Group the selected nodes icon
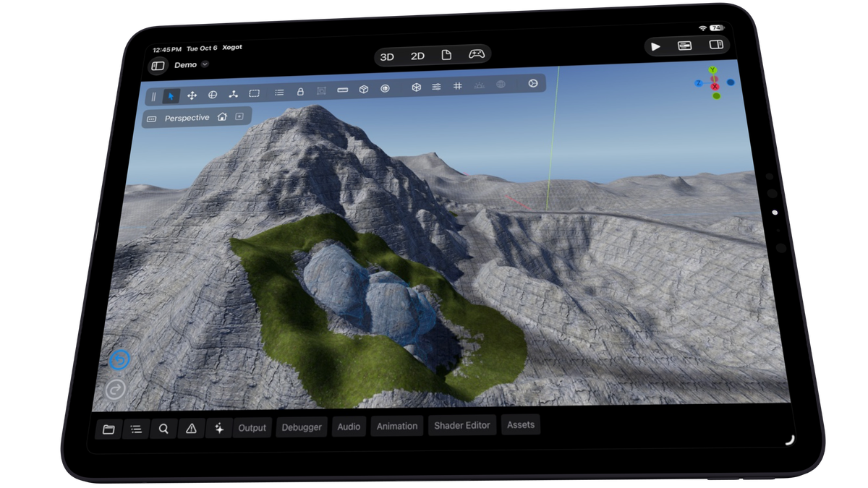The image size is (868, 488). [x=322, y=91]
